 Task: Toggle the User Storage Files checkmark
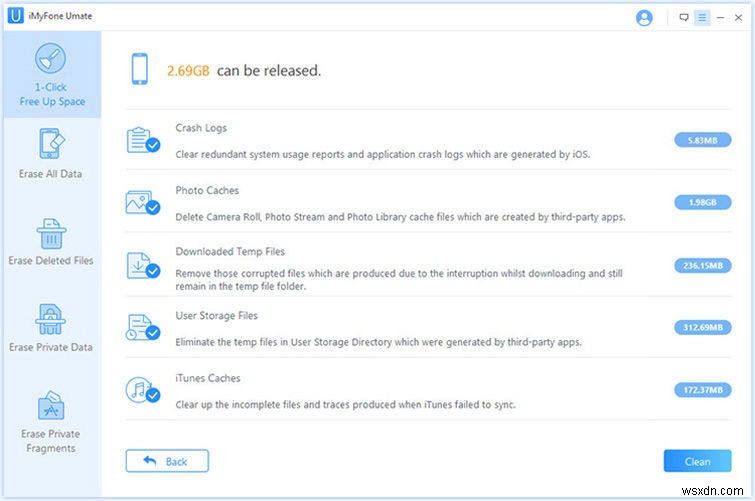tap(153, 333)
